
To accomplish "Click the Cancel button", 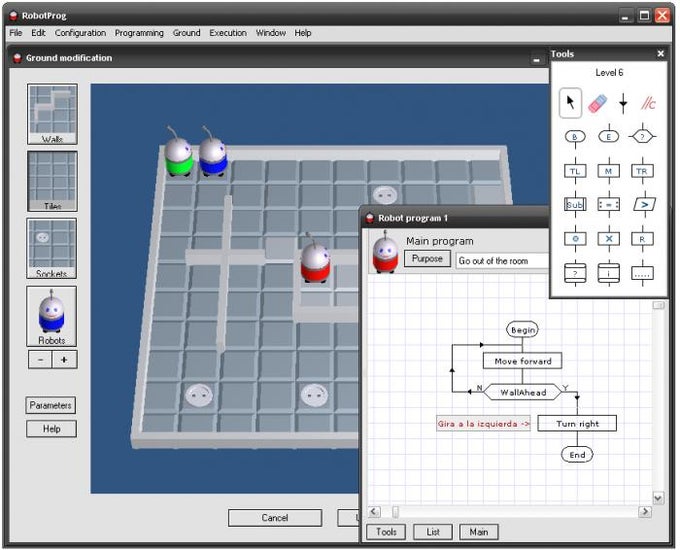I will [275, 518].
